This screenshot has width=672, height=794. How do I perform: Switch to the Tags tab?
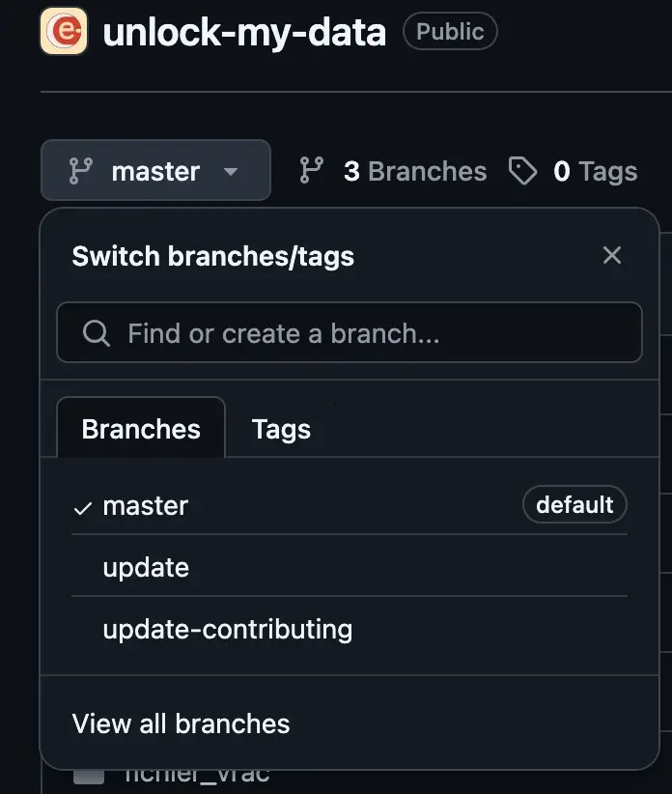coord(281,429)
